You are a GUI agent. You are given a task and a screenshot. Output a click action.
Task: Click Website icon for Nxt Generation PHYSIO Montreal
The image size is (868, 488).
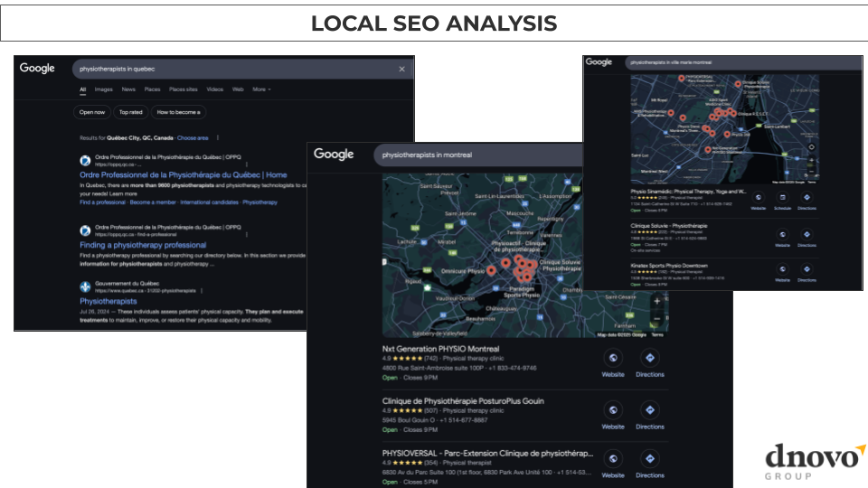click(x=613, y=359)
